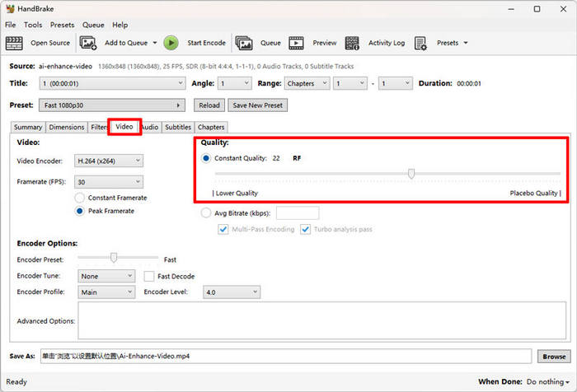The image size is (577, 392).
Task: Click the Open Source label
Action: coord(50,43)
